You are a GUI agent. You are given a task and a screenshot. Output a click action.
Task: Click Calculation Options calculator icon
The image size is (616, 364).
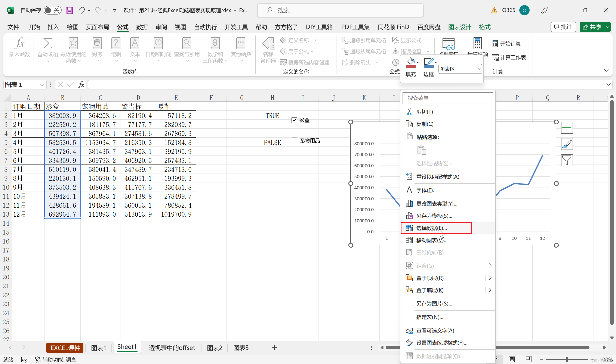click(477, 43)
